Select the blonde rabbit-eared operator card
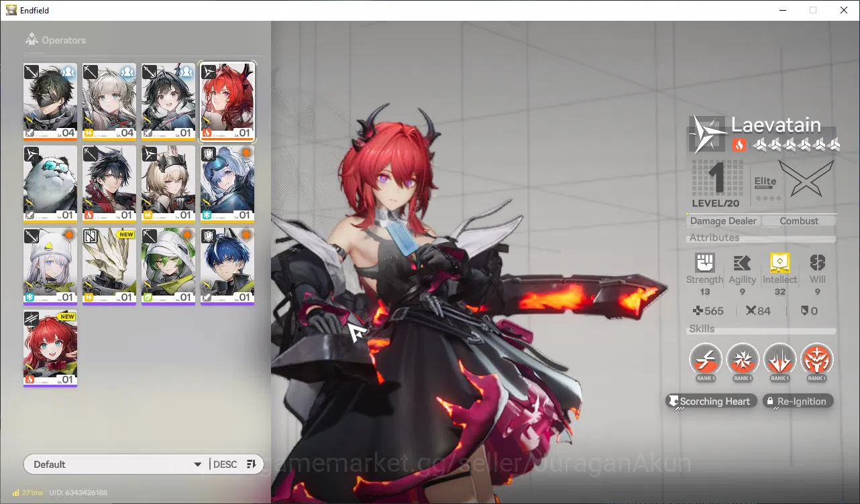 pyautogui.click(x=168, y=184)
